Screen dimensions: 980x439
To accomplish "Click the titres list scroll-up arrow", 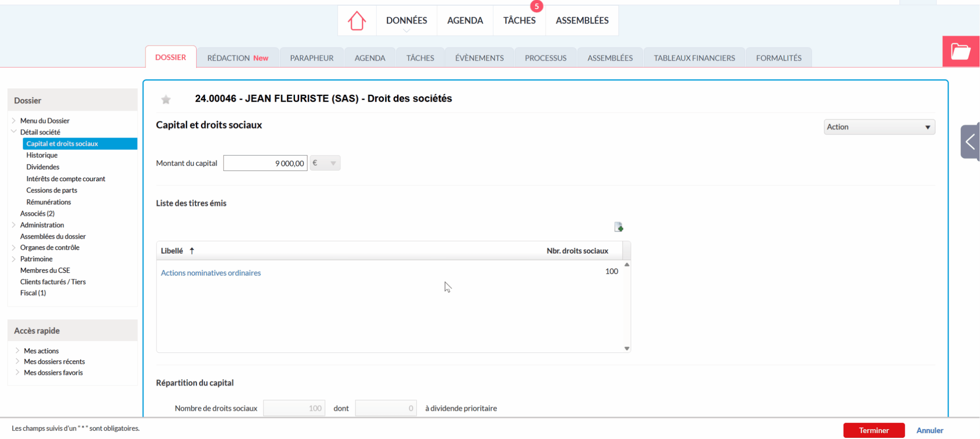I will pyautogui.click(x=626, y=265).
